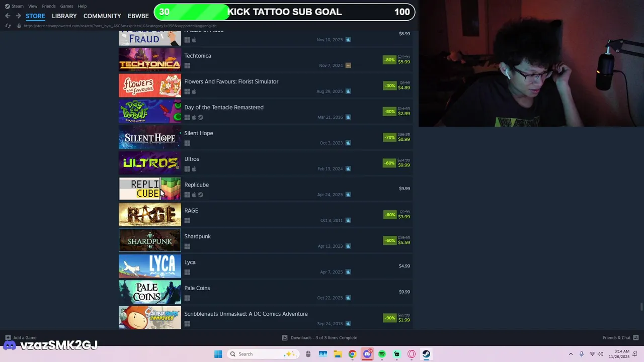Switch to the STORE tab
Screen dimensions: 644x362
(x=35, y=16)
